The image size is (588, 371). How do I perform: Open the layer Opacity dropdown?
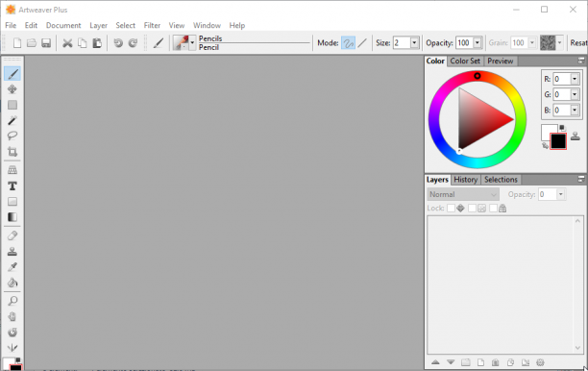(561, 194)
